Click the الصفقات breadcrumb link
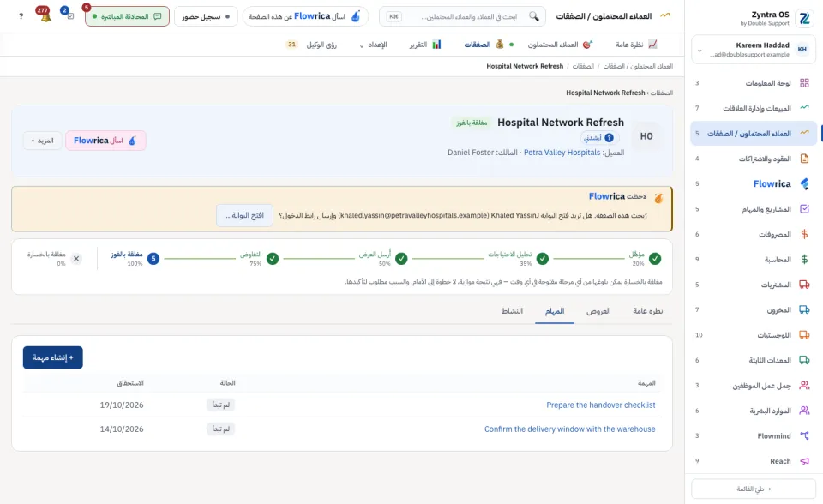The image size is (823, 504). (x=583, y=66)
